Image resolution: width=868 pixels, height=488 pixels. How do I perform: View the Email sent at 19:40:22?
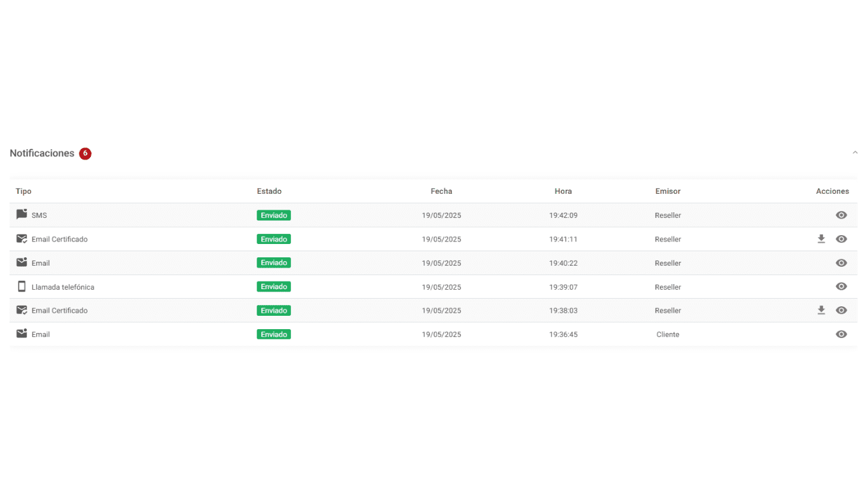pyautogui.click(x=841, y=263)
